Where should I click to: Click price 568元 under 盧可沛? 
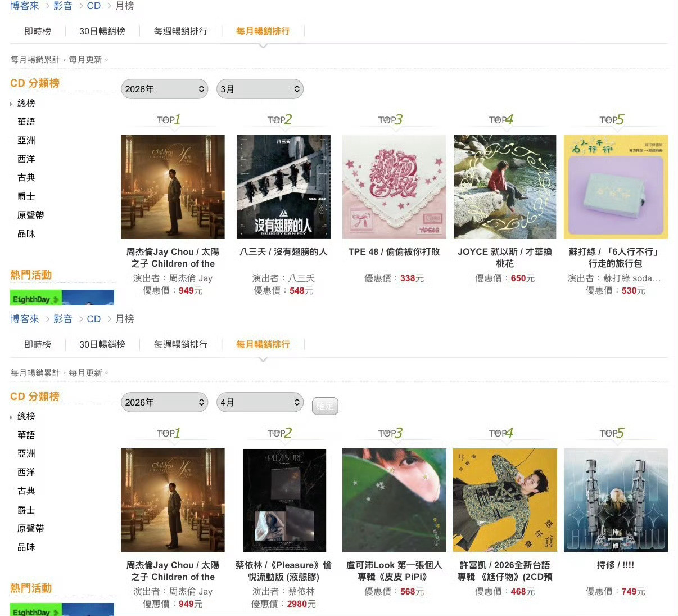(412, 591)
